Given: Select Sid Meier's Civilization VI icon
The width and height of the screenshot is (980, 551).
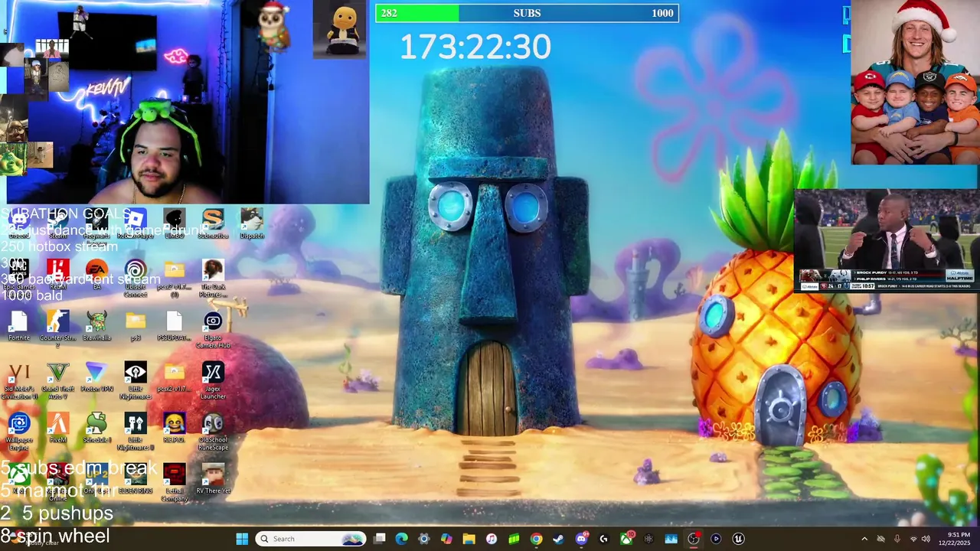Looking at the screenshot, I should click(x=18, y=381).
